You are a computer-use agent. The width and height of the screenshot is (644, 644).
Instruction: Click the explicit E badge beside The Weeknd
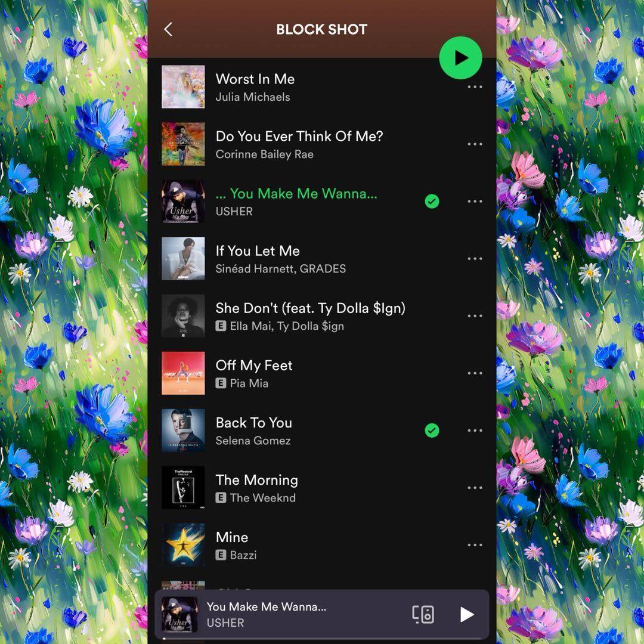(221, 498)
